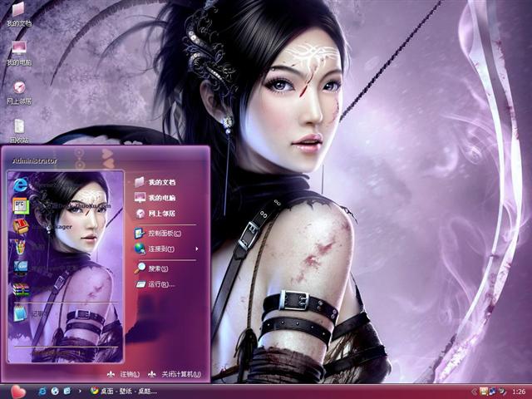The width and height of the screenshot is (532, 399).
Task: Click the heart-shaped Start button
Action: click(x=17, y=392)
